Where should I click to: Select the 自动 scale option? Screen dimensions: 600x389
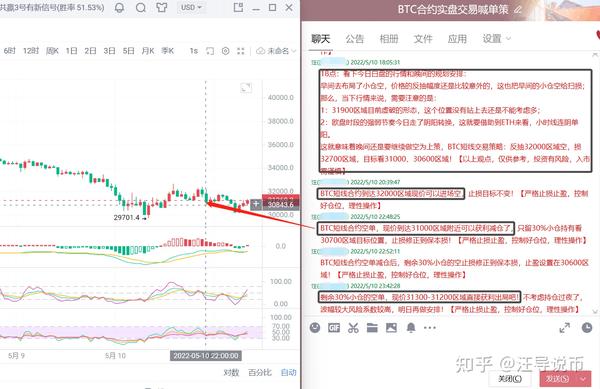pyautogui.click(x=289, y=372)
